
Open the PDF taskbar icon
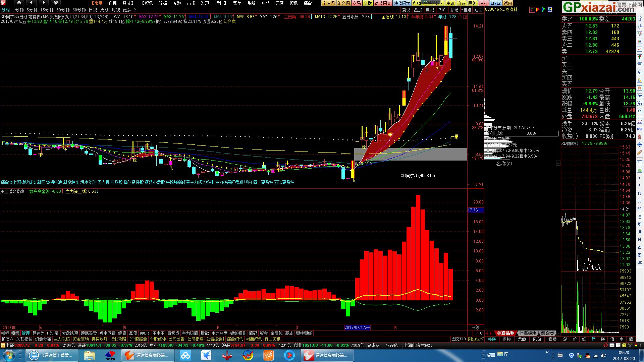268,355
